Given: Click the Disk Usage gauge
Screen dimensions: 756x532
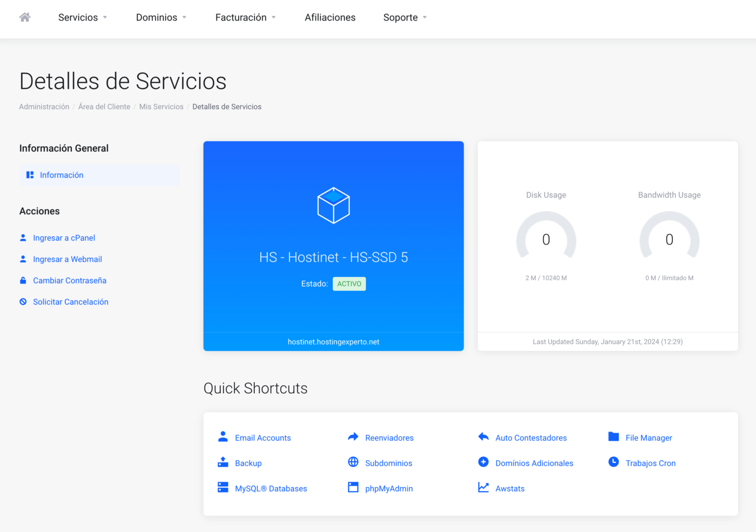Looking at the screenshot, I should click(546, 235).
